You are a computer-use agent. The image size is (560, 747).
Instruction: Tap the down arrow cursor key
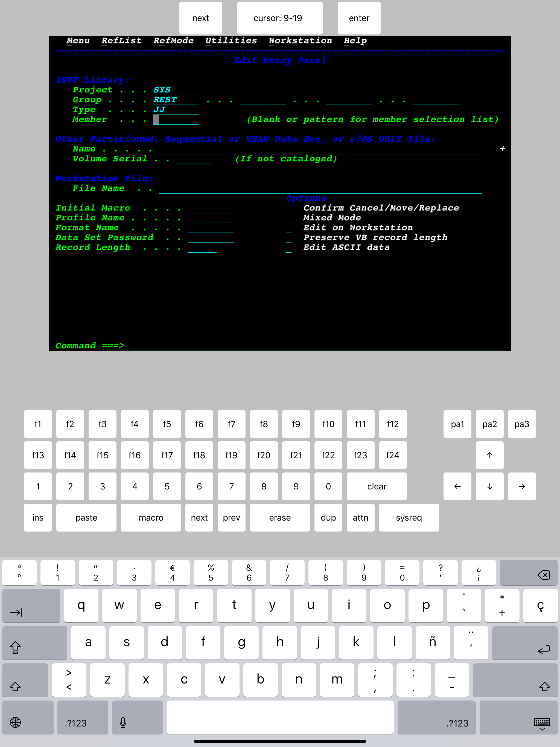489,486
